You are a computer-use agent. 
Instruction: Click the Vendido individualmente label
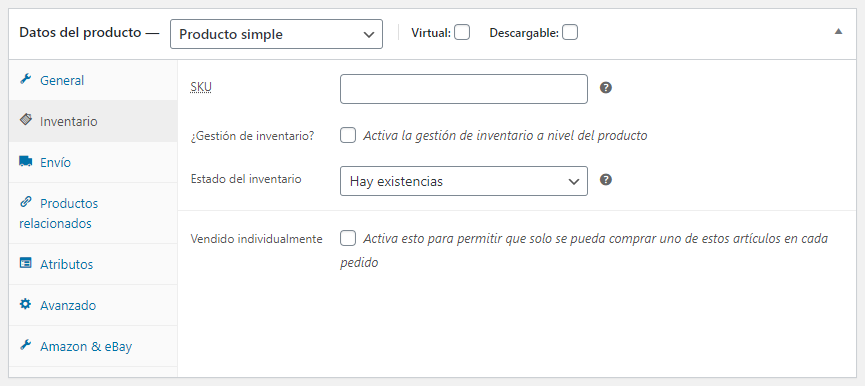click(257, 239)
